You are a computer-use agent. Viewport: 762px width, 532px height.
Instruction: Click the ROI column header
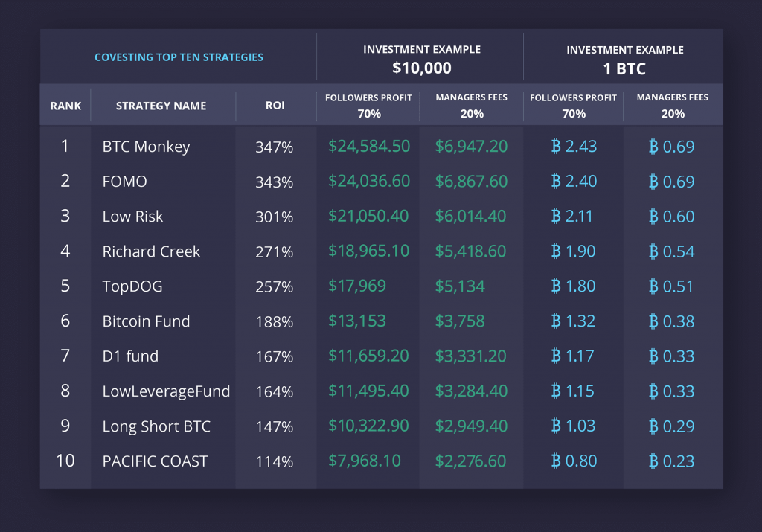click(x=275, y=106)
